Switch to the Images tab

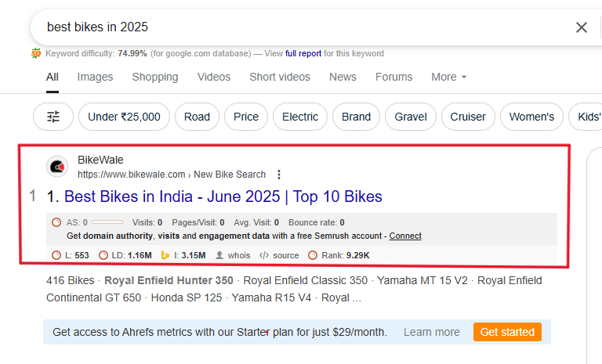[x=95, y=77]
